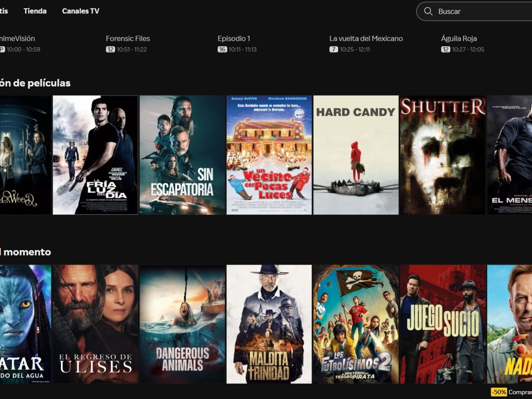532x399 pixels.
Task: Open La Fría Luz del Día poster
Action: click(95, 155)
